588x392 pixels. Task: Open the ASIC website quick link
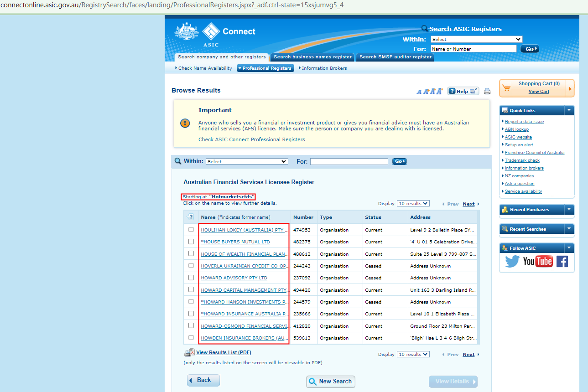pyautogui.click(x=518, y=137)
